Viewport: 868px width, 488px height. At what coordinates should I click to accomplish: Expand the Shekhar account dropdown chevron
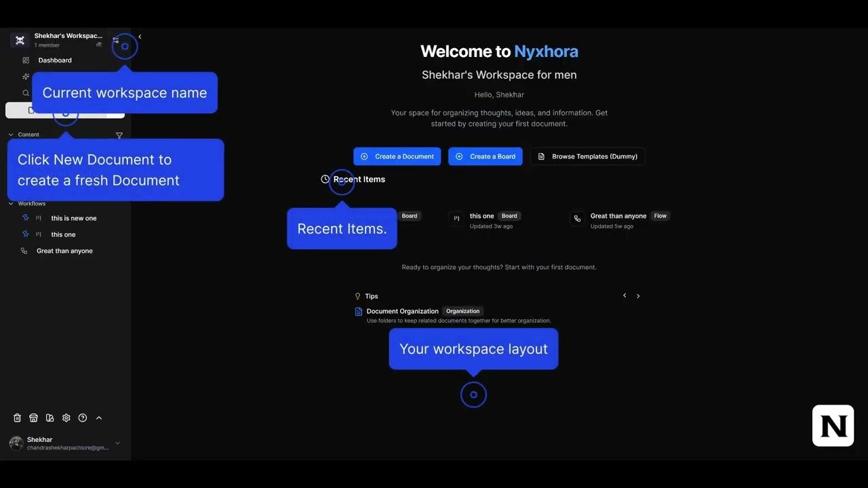coord(117,443)
